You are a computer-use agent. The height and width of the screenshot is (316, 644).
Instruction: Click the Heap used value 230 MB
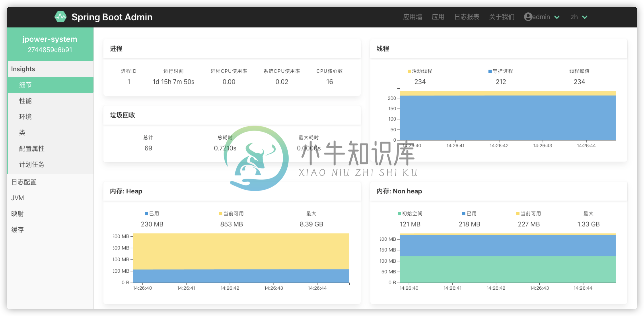coord(152,224)
